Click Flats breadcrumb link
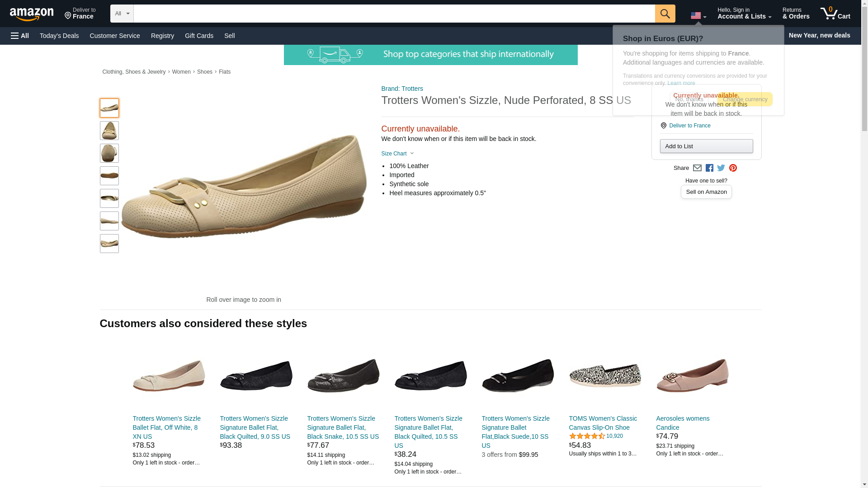 click(224, 72)
